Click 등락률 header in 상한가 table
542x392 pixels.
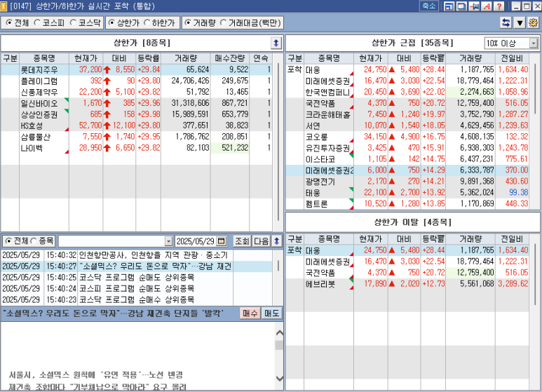click(x=148, y=58)
